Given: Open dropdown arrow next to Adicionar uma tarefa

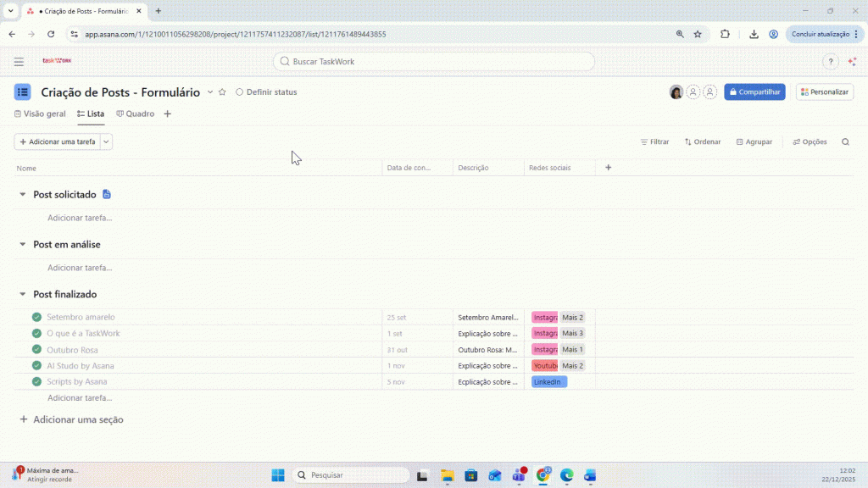Looking at the screenshot, I should pyautogui.click(x=106, y=142).
